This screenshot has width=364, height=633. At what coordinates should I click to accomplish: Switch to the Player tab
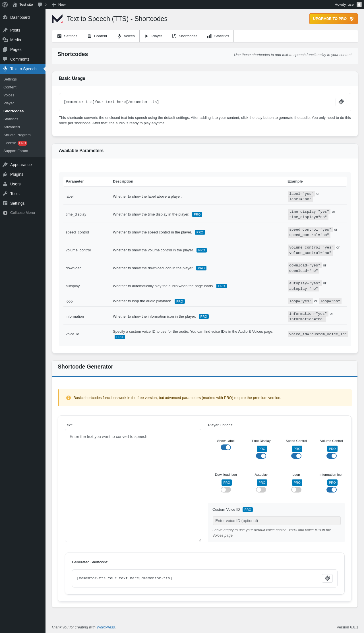coord(153,36)
